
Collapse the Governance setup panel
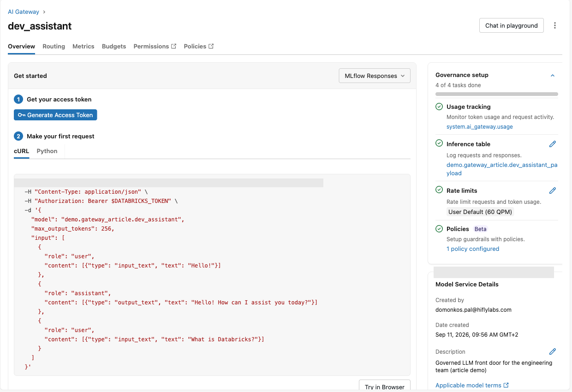553,75
